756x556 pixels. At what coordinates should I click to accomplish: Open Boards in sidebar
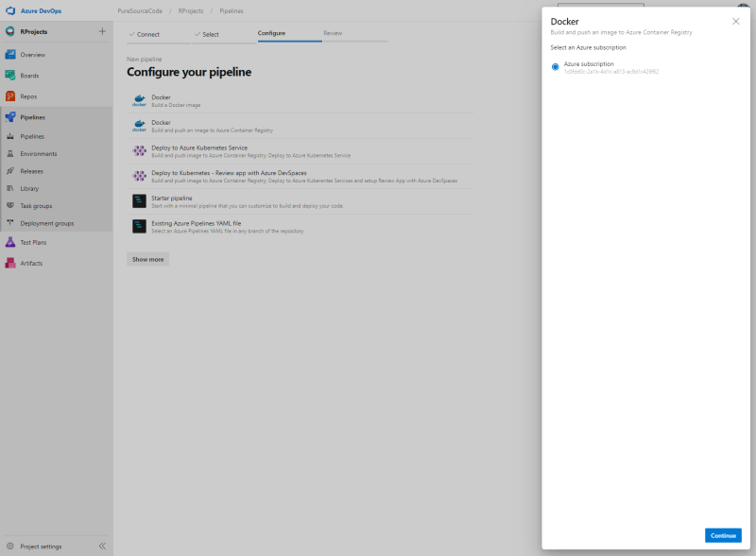29,76
